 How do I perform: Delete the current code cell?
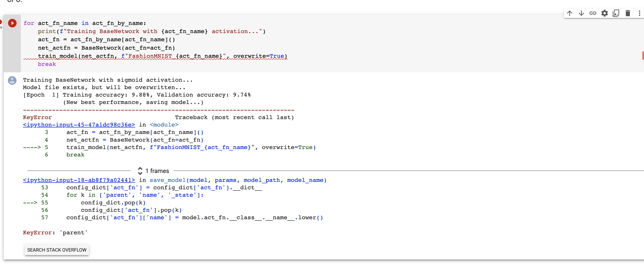(628, 13)
